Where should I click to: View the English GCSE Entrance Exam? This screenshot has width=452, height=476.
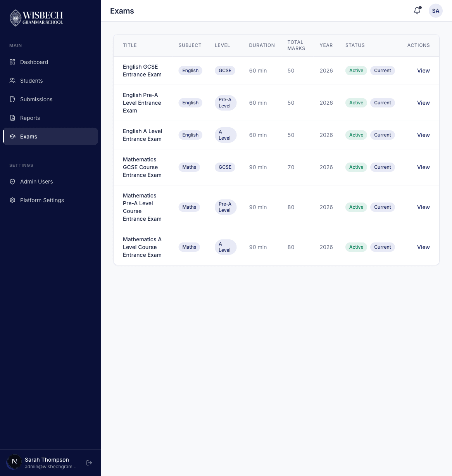(x=423, y=71)
